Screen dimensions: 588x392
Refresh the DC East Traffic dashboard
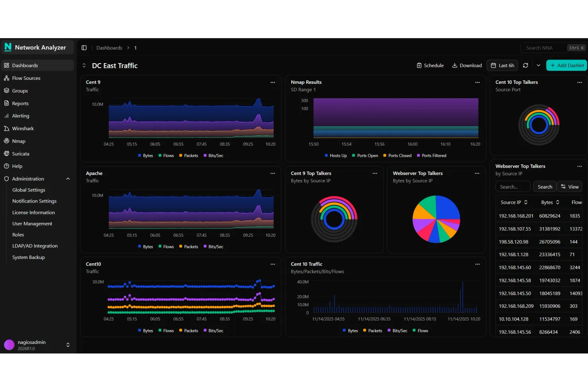click(526, 65)
